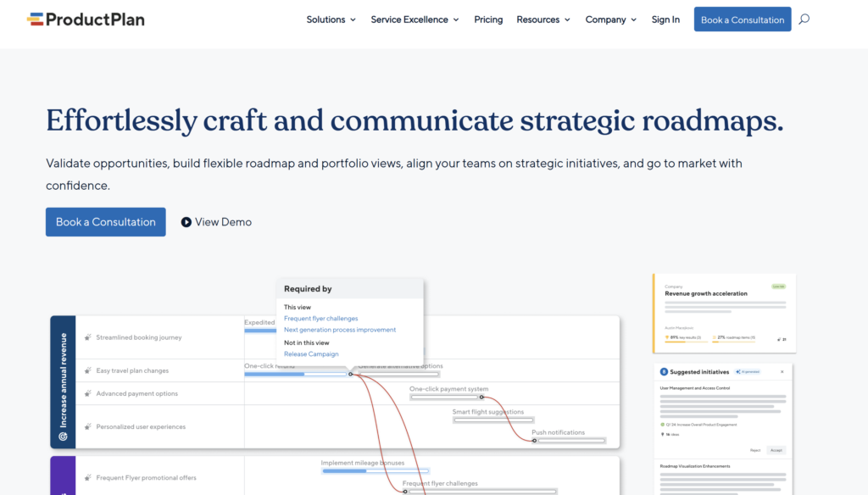The height and width of the screenshot is (495, 868).
Task: Click the hero Book a Consultation button
Action: coord(106,222)
